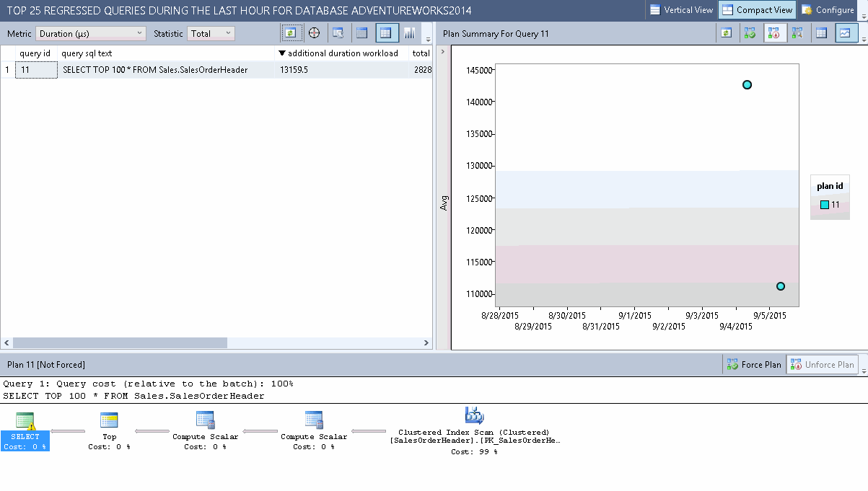Click the force plan icon with green checkmark
This screenshot has height=491, width=868.
750,32
